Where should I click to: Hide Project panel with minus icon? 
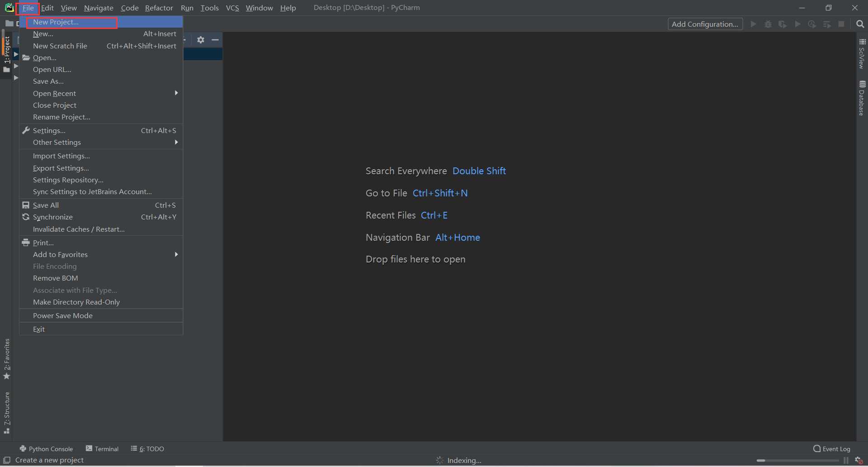click(215, 40)
